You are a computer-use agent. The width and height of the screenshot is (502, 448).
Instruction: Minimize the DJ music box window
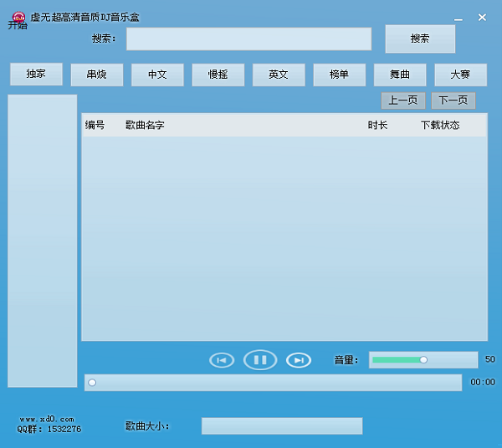(x=458, y=18)
